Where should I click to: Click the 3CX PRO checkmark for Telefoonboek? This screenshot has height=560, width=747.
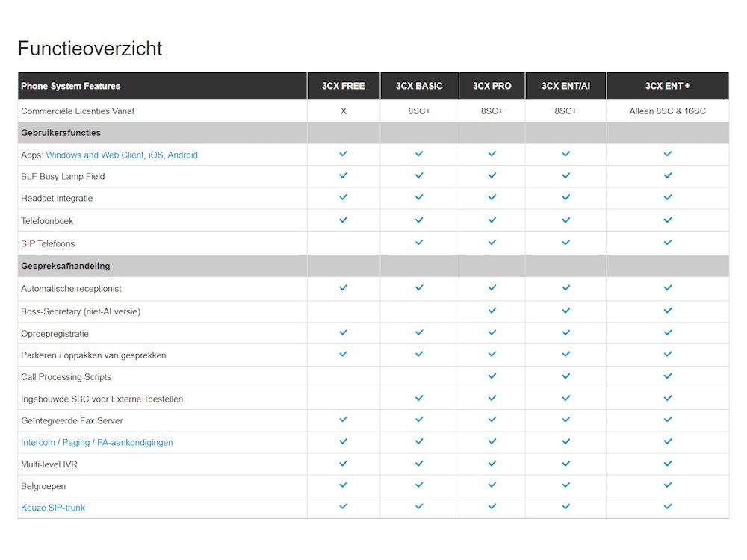492,220
